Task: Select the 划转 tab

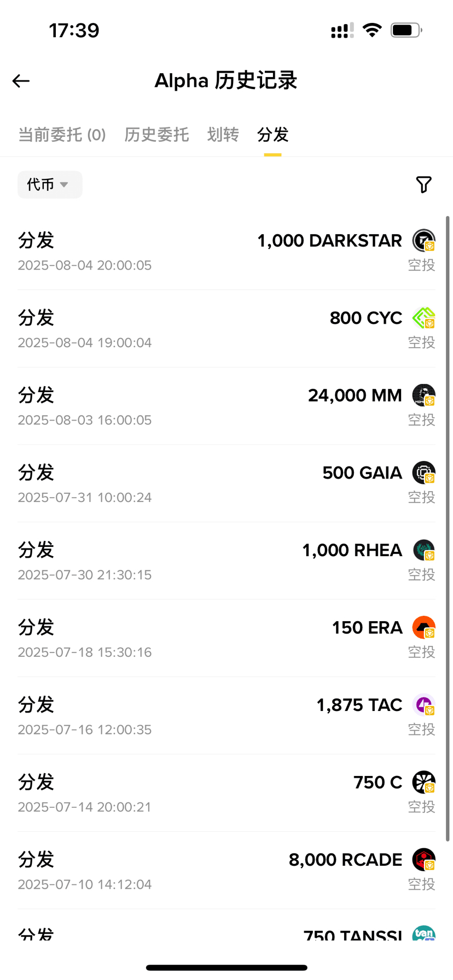Action: (x=223, y=135)
